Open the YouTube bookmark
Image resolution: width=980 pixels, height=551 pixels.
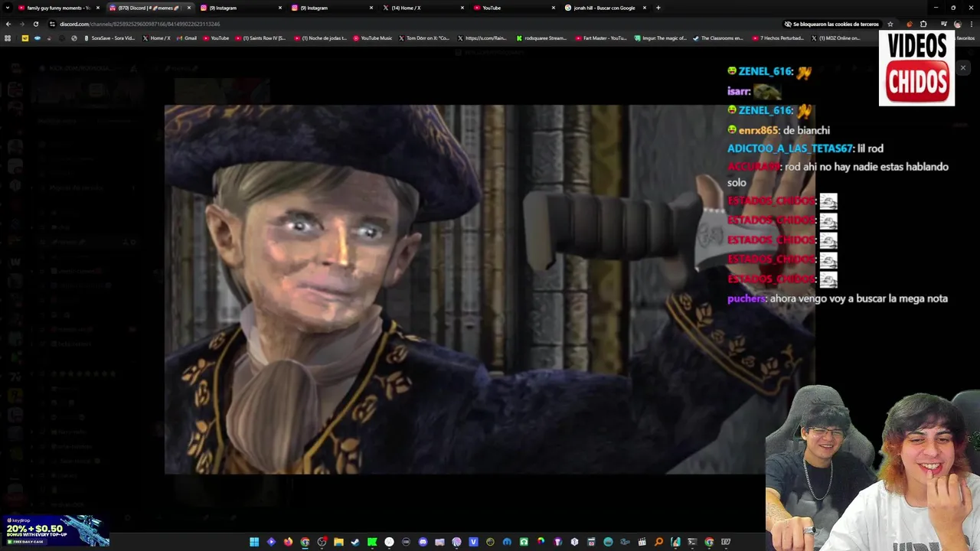click(216, 37)
